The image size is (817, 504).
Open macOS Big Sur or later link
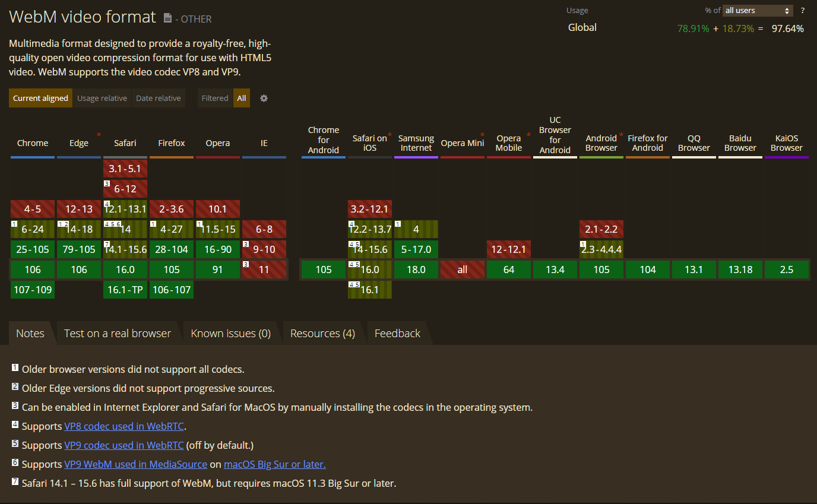click(275, 464)
